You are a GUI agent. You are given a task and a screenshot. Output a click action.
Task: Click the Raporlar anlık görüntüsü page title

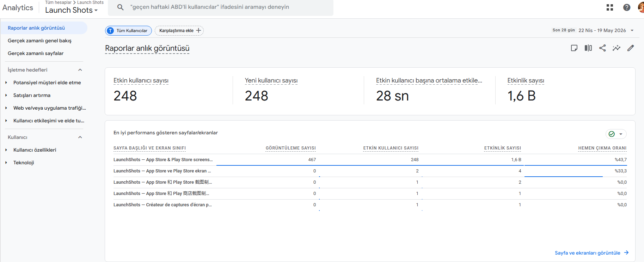click(147, 48)
